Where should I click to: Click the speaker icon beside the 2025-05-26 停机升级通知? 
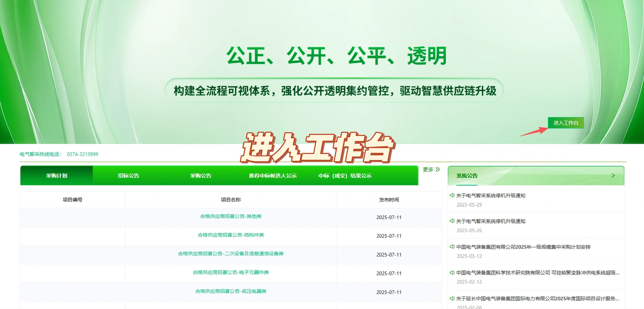(453, 221)
